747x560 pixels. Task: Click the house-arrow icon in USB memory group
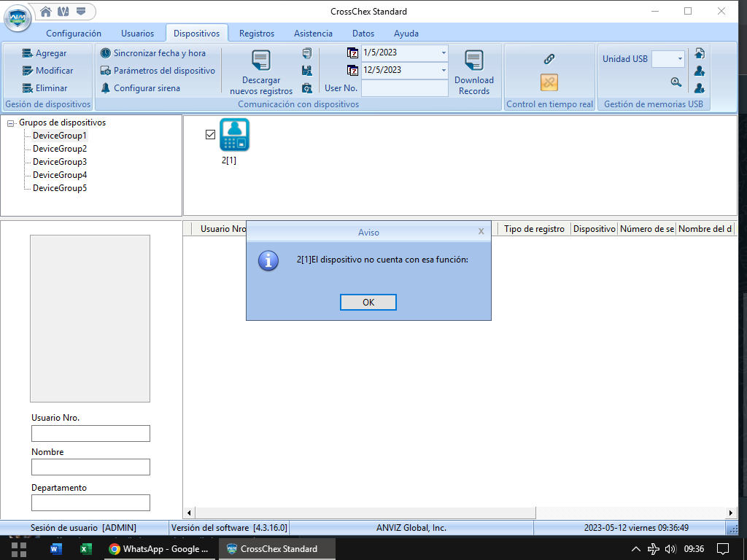[x=700, y=53]
